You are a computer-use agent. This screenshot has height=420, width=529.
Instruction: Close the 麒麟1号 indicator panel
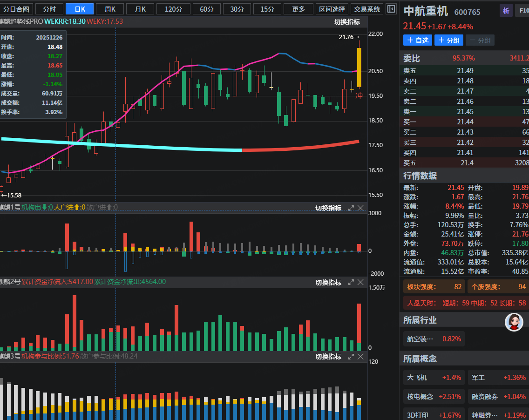click(x=361, y=208)
